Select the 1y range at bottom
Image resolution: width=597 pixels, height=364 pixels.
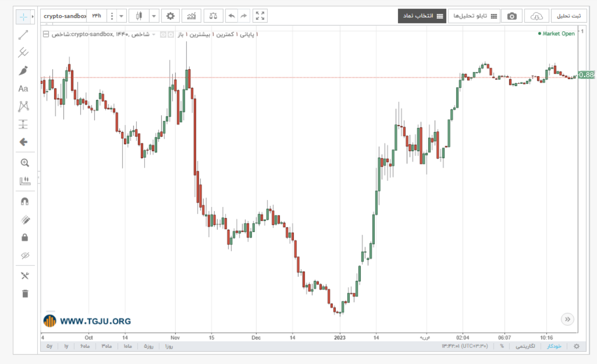point(66,346)
